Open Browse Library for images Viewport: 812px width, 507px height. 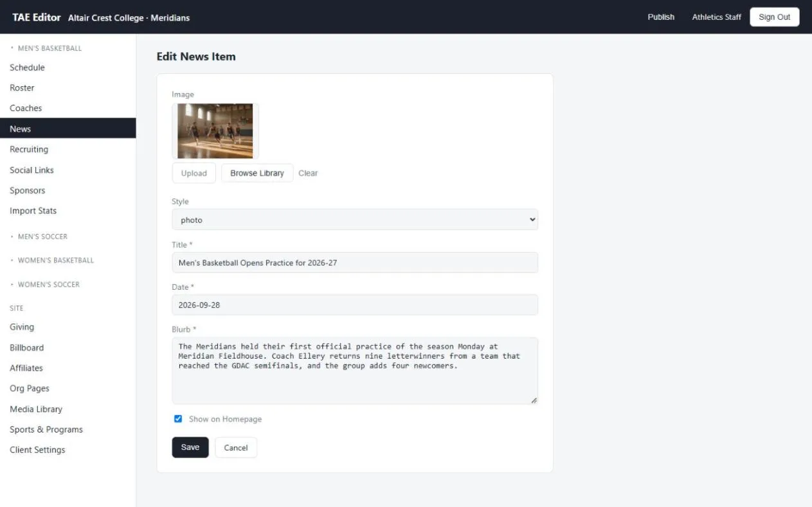257,173
